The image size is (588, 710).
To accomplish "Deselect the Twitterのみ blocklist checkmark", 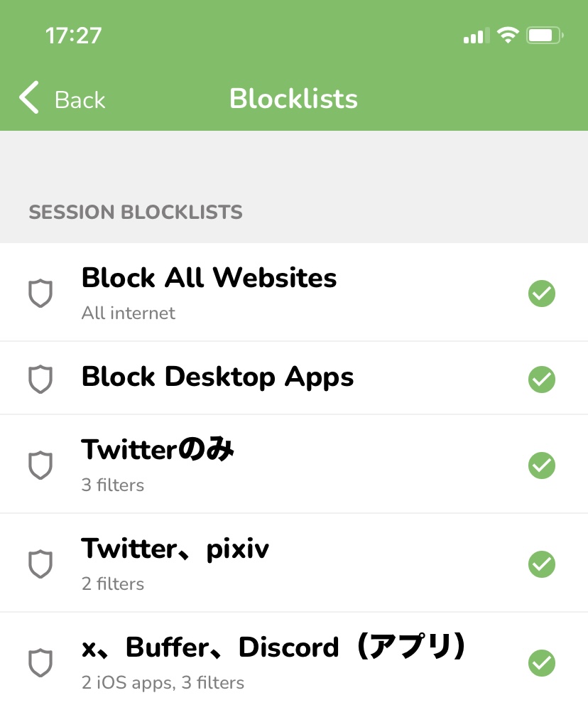I will pyautogui.click(x=542, y=466).
